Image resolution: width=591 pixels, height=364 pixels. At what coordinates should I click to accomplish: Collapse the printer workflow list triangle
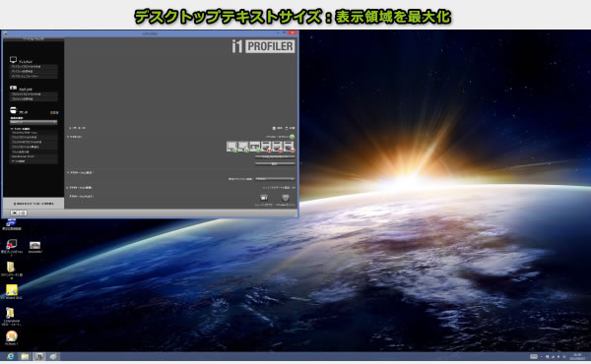click(x=12, y=129)
